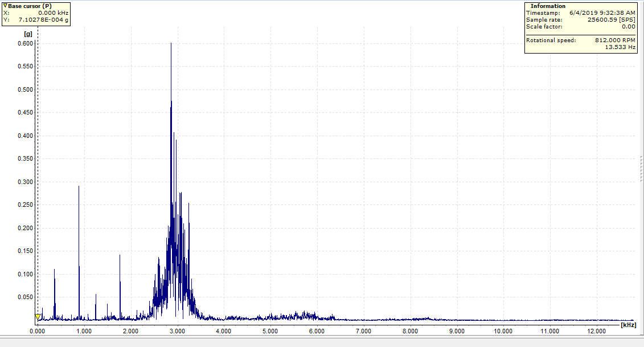644x347 pixels.
Task: Click the Scale factor value 0.00
Action: 628,26
